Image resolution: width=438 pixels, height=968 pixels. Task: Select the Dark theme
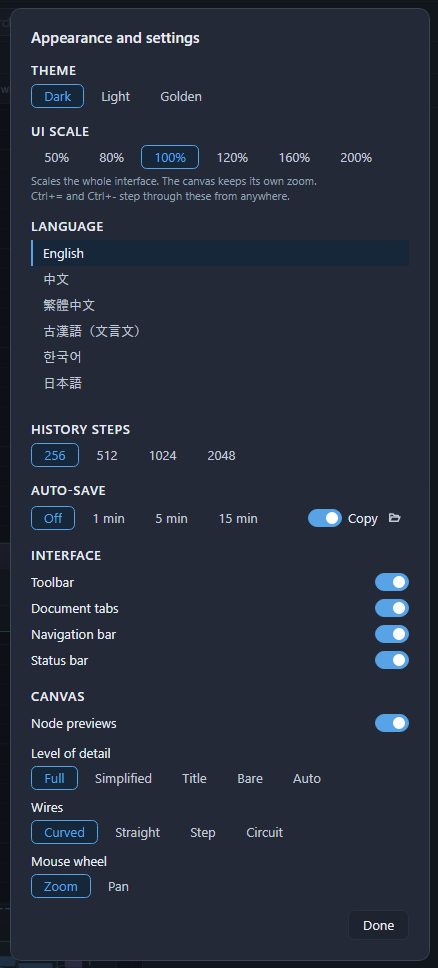pyautogui.click(x=57, y=96)
